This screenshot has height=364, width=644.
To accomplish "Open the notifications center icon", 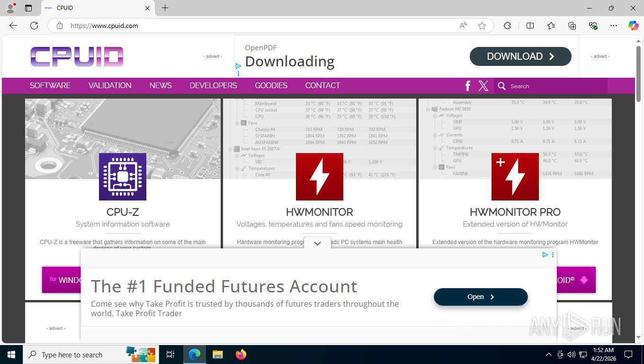I will click(628, 355).
